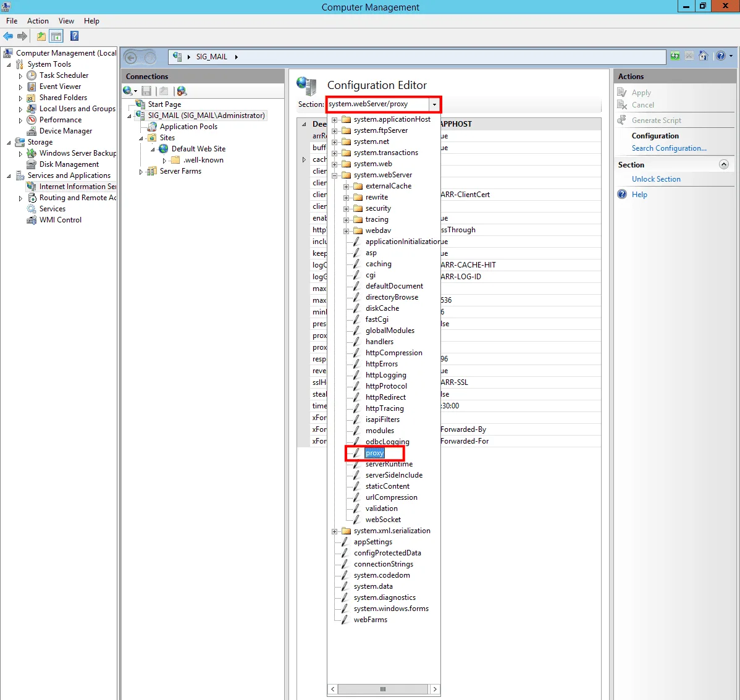The height and width of the screenshot is (700, 740).
Task: Select connectionStrings section entry
Action: (x=383, y=564)
